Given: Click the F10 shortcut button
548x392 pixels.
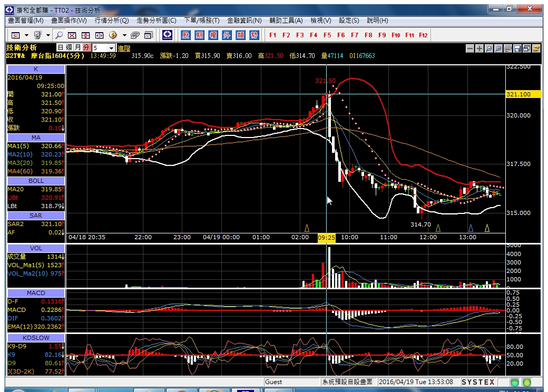Looking at the screenshot, I should click(x=396, y=35).
